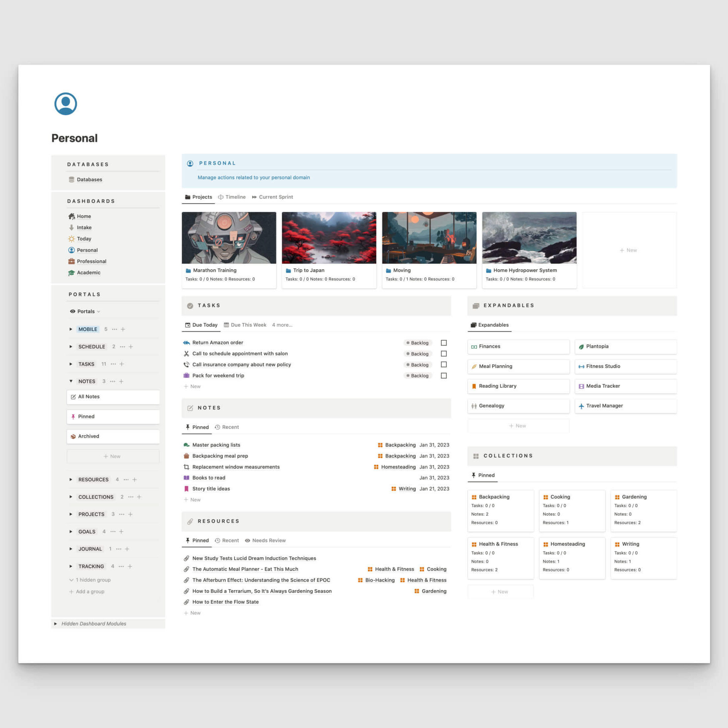Click the Home dashboard house icon
Screen dimensions: 728x728
pos(71,216)
